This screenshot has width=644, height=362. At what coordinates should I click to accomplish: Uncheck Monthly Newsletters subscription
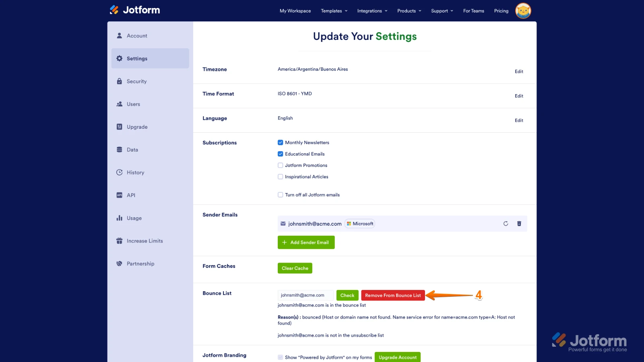tap(280, 142)
